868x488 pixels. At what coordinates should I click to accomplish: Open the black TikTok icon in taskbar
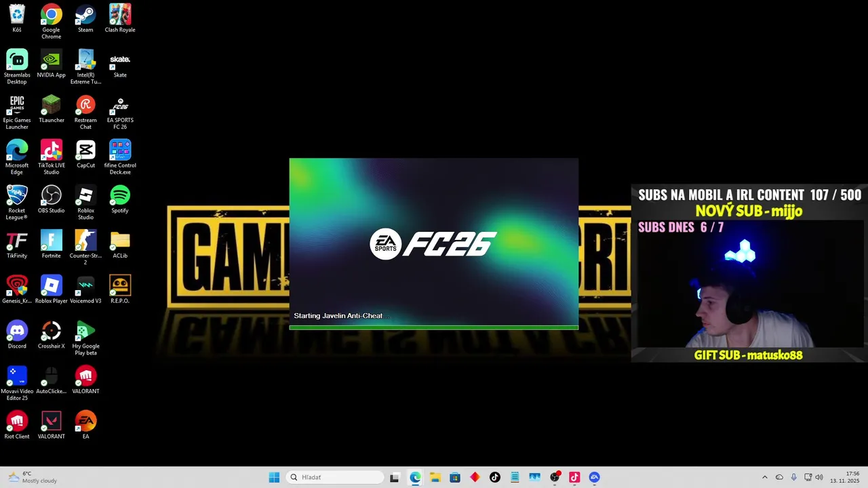click(494, 477)
